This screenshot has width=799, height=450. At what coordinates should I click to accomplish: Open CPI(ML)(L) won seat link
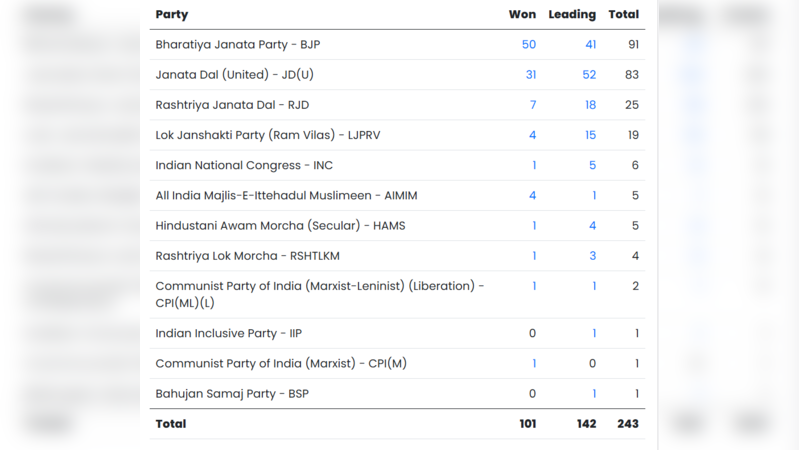pos(534,286)
